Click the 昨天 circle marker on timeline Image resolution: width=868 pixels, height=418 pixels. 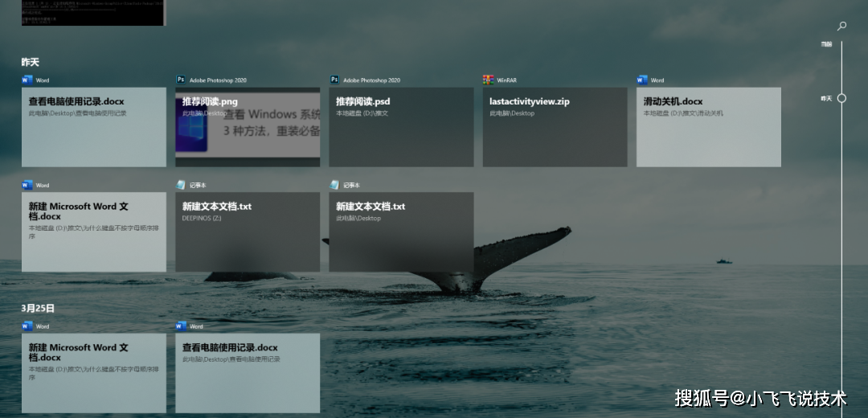pyautogui.click(x=841, y=98)
